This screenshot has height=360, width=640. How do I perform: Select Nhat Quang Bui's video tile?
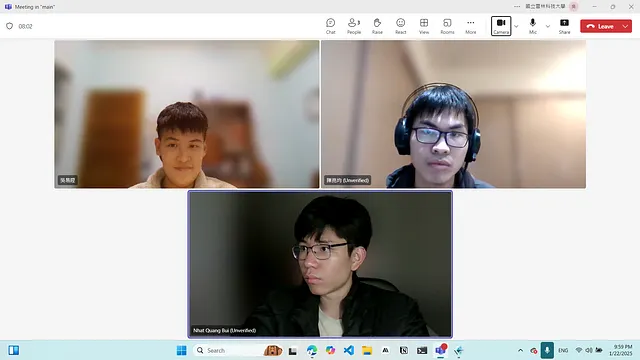coord(320,264)
